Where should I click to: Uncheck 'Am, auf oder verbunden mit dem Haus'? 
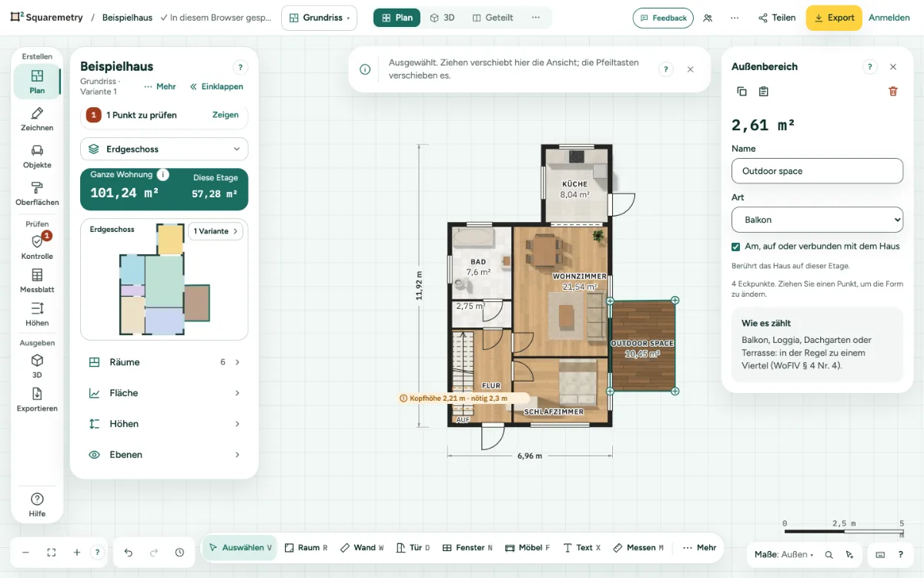click(736, 247)
